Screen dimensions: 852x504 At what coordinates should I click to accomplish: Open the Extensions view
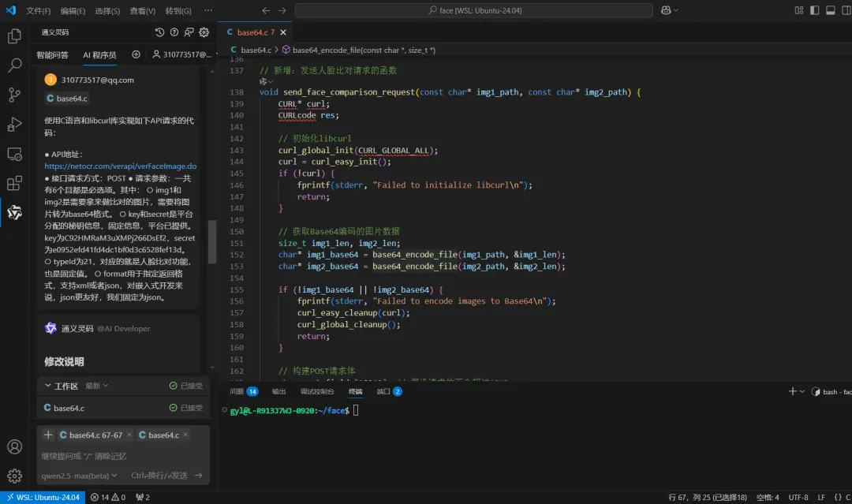pos(14,183)
